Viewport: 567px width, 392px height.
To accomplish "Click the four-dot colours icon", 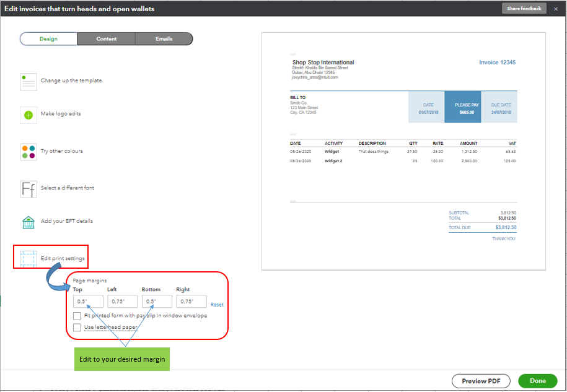I will [x=29, y=152].
